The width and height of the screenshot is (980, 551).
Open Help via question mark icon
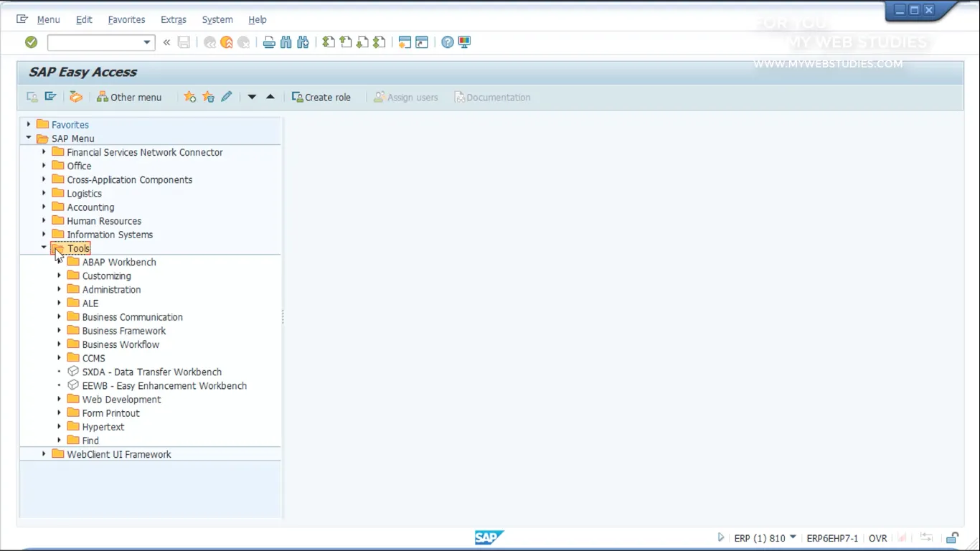pos(448,42)
